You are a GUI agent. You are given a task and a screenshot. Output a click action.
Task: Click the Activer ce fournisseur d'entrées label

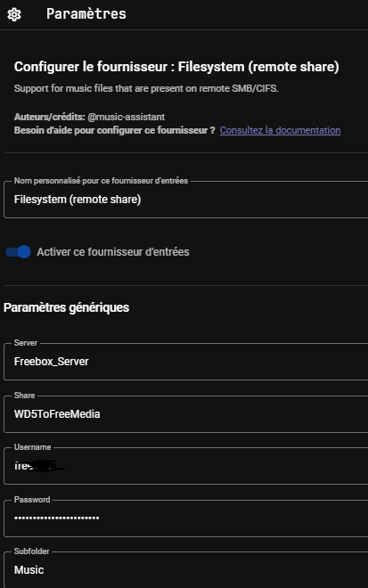113,251
